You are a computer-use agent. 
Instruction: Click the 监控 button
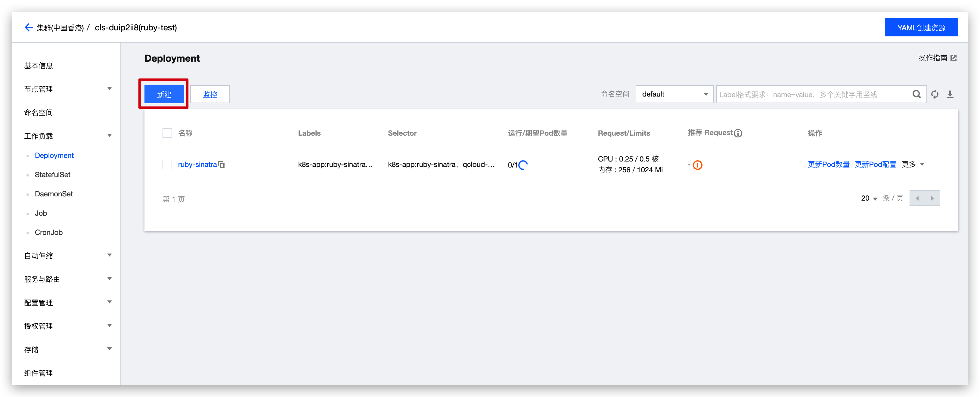(209, 94)
